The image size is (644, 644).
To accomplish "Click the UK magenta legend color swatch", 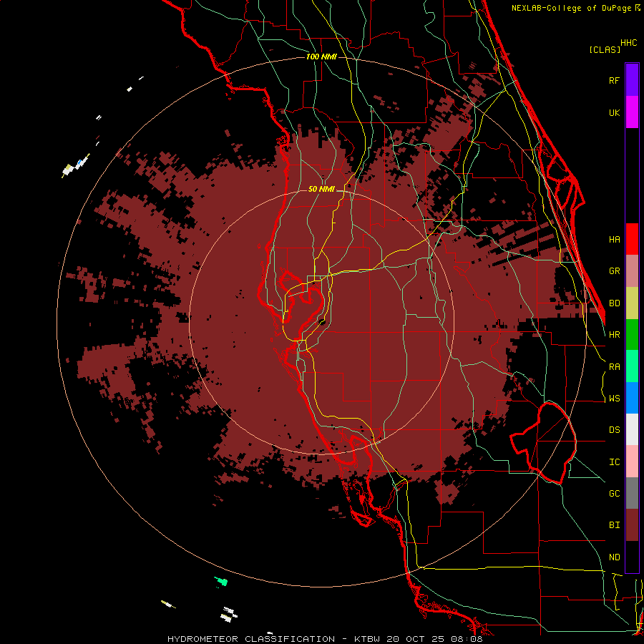I will (632, 112).
